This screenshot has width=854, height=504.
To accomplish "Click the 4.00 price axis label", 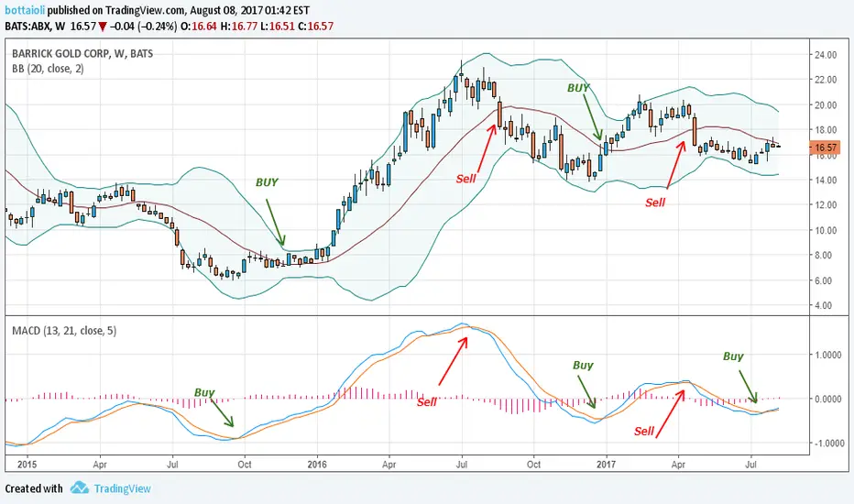I will click(826, 305).
